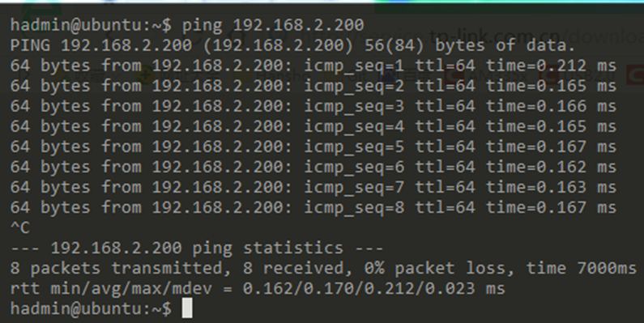
Task: Click the icmp_seq=6 reply line
Action: coord(313,167)
